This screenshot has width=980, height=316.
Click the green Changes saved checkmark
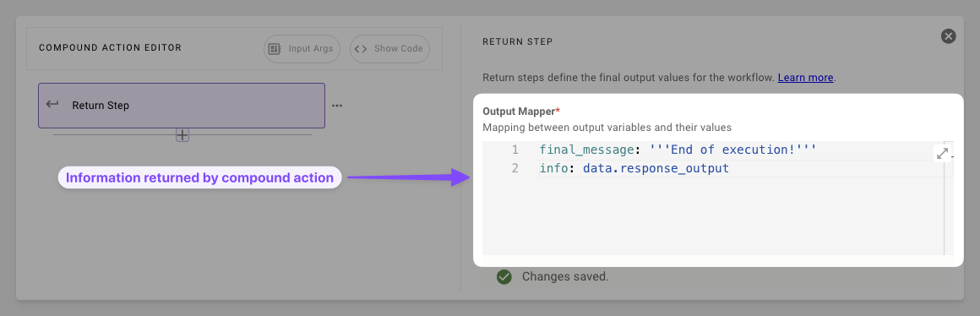pos(504,276)
